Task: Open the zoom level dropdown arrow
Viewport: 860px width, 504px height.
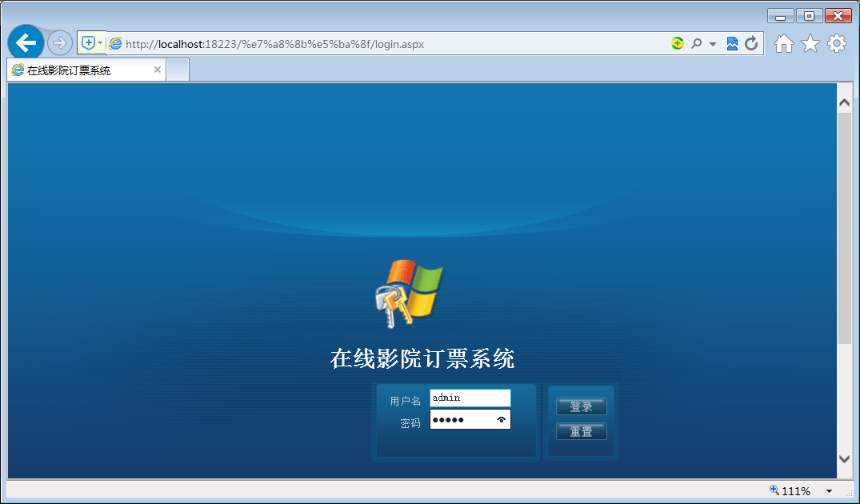Action: (x=830, y=491)
